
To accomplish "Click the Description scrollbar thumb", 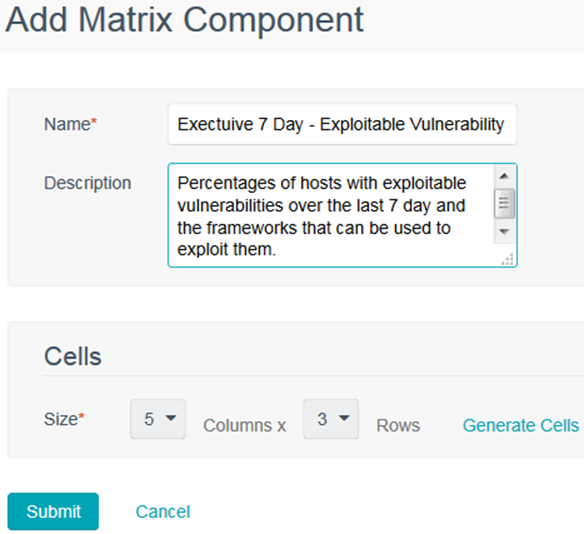I will point(504,203).
